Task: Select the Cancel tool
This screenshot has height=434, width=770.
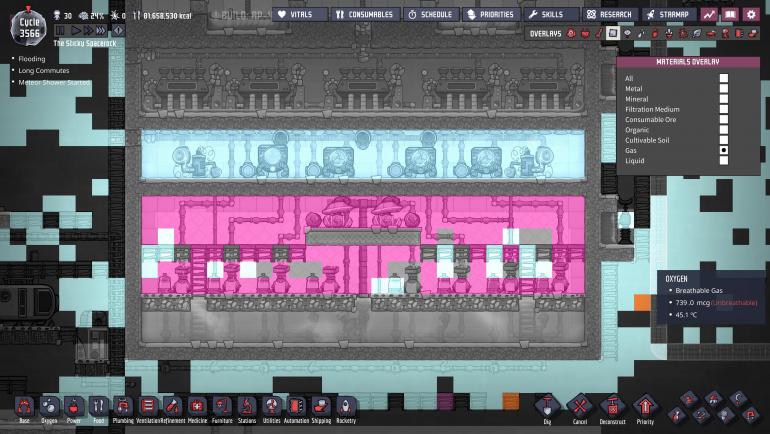Action: (580, 408)
